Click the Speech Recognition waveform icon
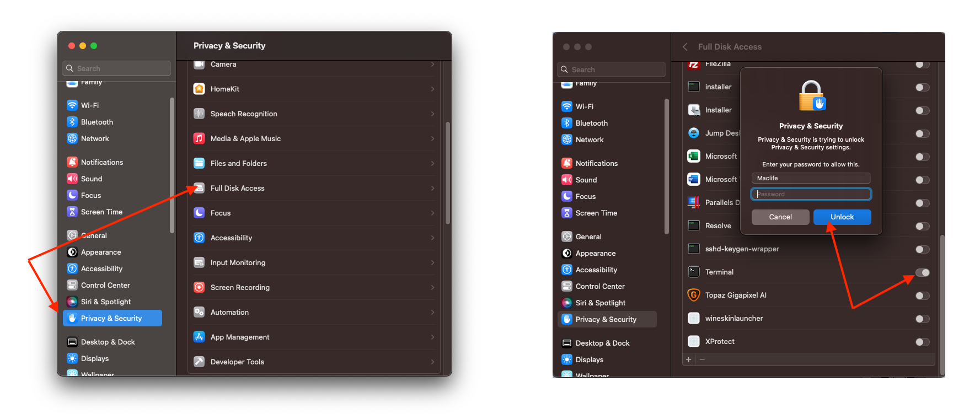Screen dimensions: 980x414 tap(199, 114)
